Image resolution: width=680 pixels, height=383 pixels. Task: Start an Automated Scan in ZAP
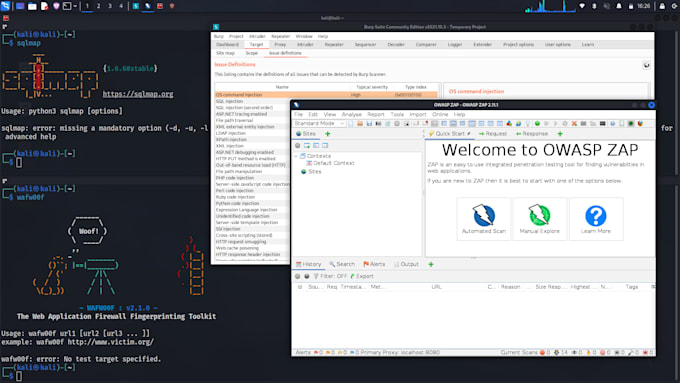pyautogui.click(x=484, y=219)
